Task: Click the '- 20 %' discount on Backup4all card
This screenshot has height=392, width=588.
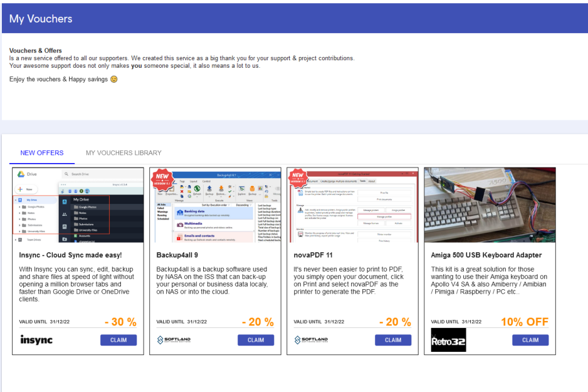Action: pos(258,322)
